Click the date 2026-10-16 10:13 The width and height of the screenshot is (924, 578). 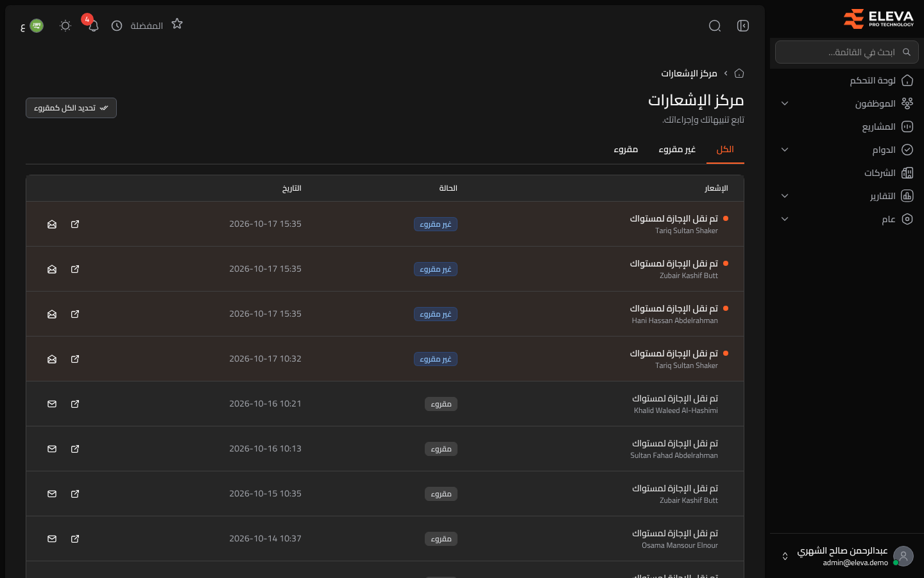coord(265,449)
